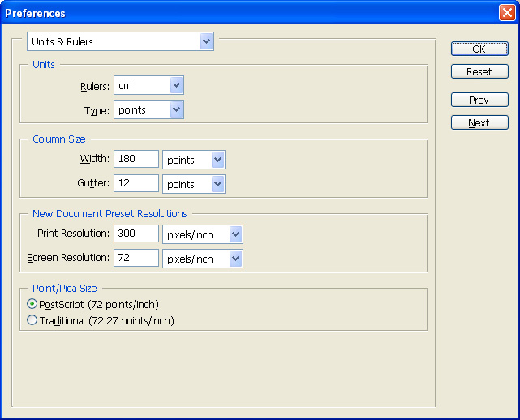This screenshot has height=420, width=520.
Task: Click the Column Size group heading
Action: pyautogui.click(x=59, y=139)
